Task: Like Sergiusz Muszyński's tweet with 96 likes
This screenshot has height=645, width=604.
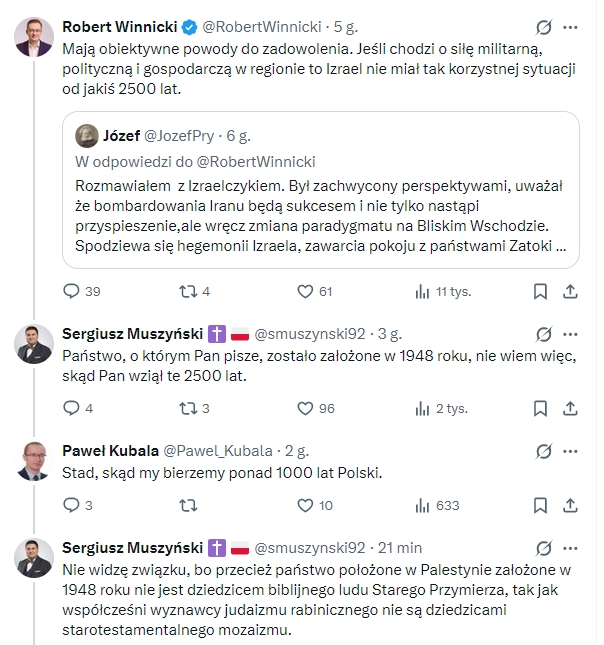Action: 306,408
